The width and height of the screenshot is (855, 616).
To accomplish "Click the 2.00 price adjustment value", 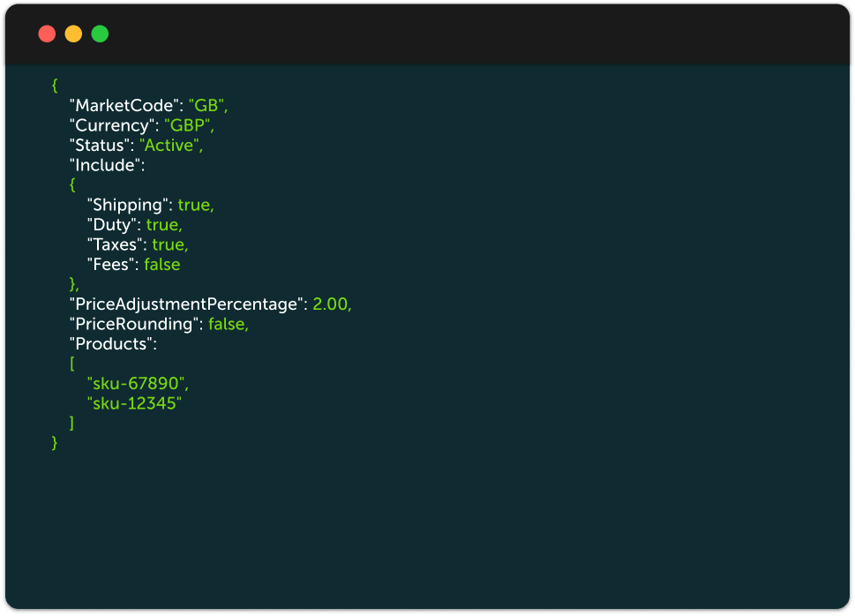I will (x=331, y=304).
